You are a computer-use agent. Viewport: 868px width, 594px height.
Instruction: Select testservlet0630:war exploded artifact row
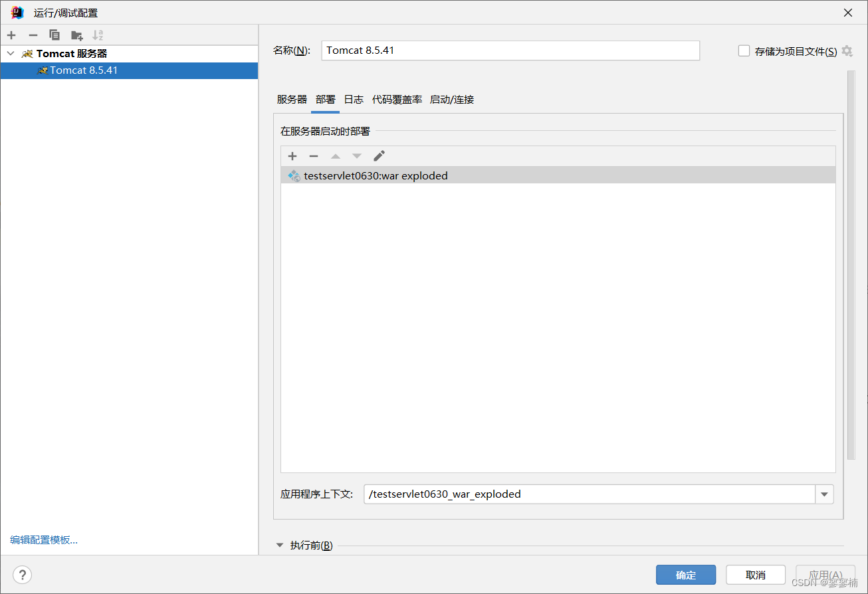tap(558, 175)
